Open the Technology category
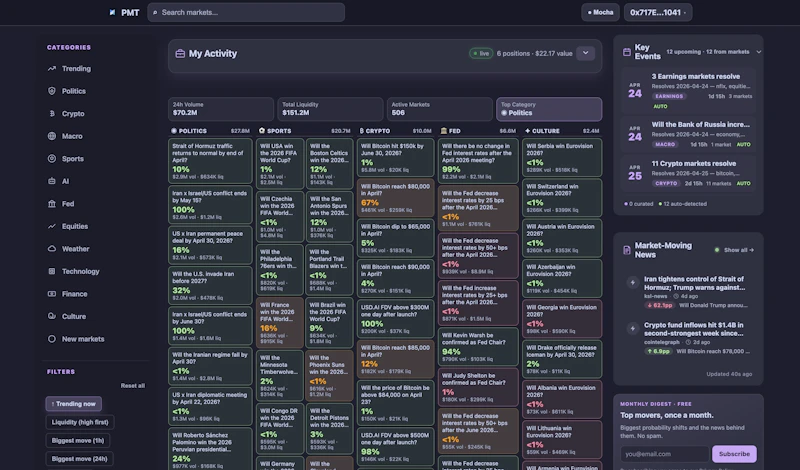The image size is (800, 470). 81,271
